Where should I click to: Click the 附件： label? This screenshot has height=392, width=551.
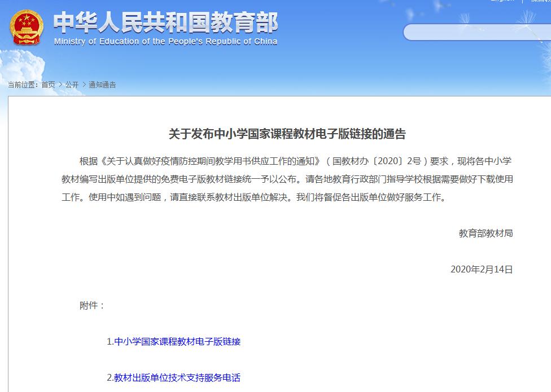point(93,305)
